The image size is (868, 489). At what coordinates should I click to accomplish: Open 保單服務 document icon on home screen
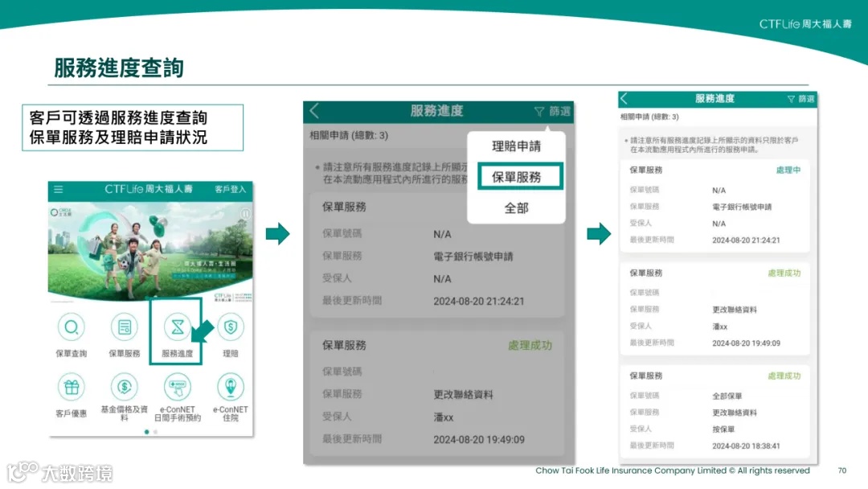pyautogui.click(x=125, y=327)
